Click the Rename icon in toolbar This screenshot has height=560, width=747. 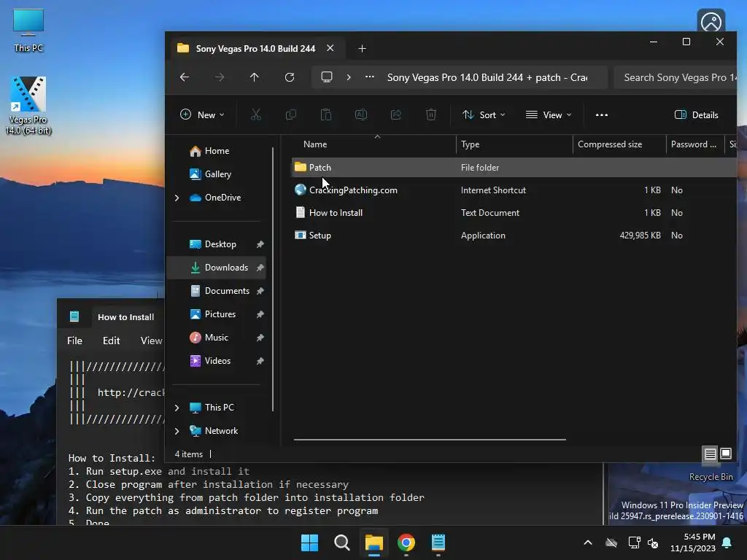coord(361,114)
